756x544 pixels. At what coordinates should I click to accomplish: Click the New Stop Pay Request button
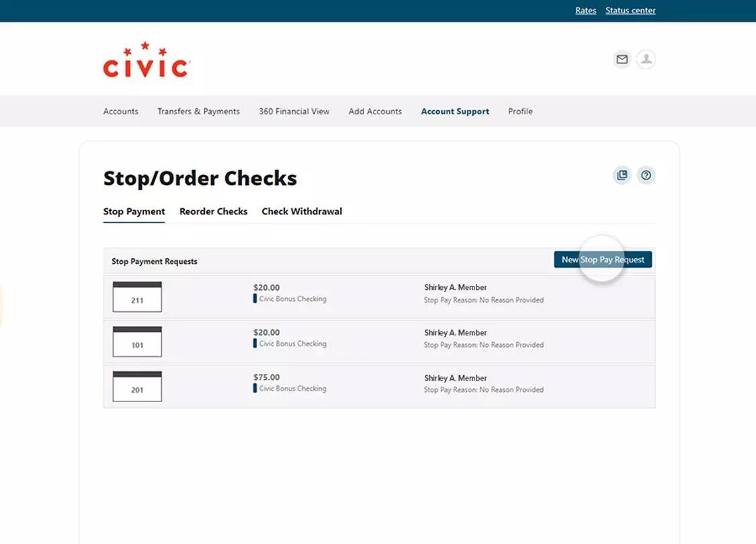(x=603, y=259)
